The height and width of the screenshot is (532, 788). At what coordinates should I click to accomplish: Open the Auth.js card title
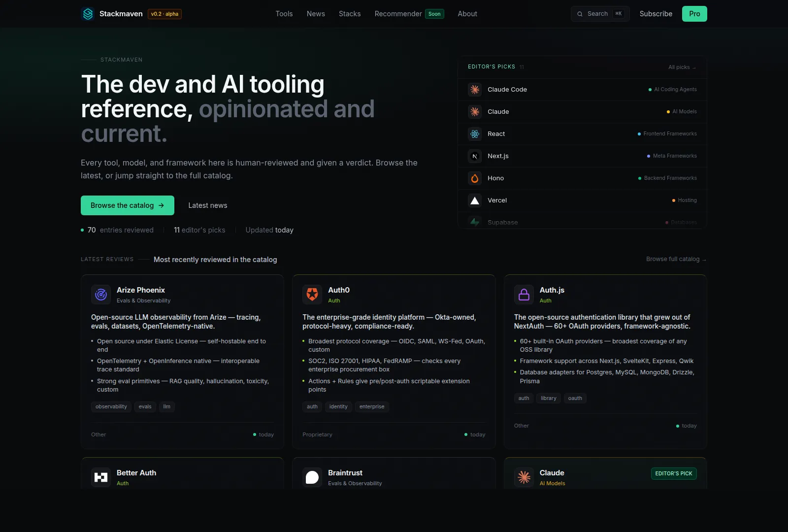click(552, 290)
